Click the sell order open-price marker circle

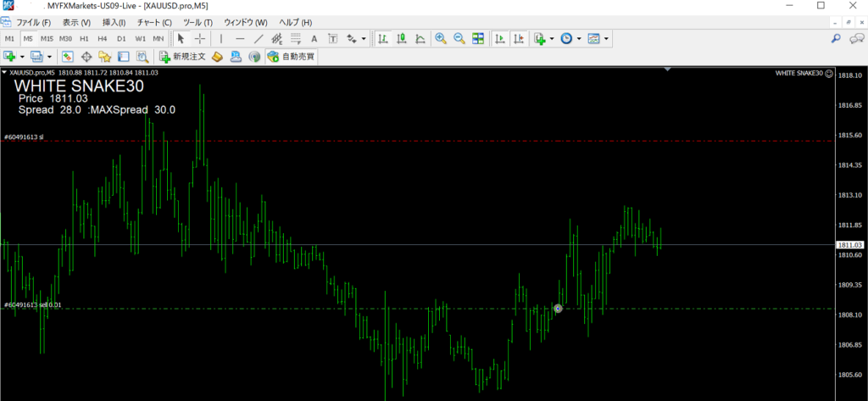558,309
